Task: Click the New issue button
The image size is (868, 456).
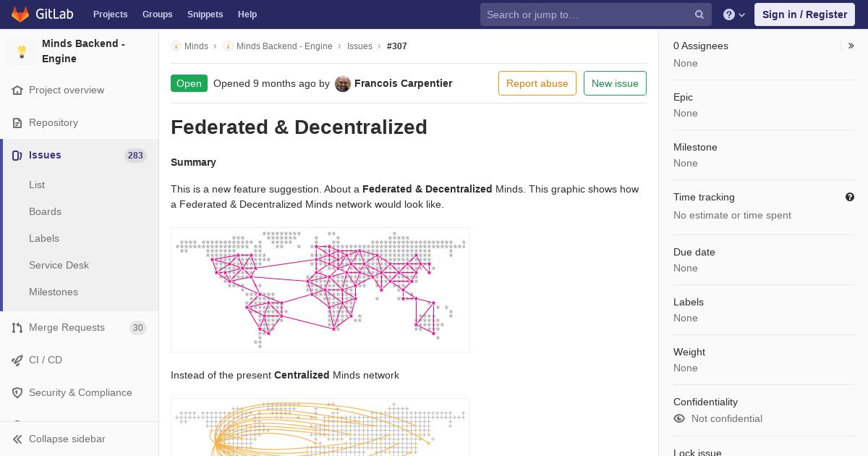Action: (x=615, y=83)
